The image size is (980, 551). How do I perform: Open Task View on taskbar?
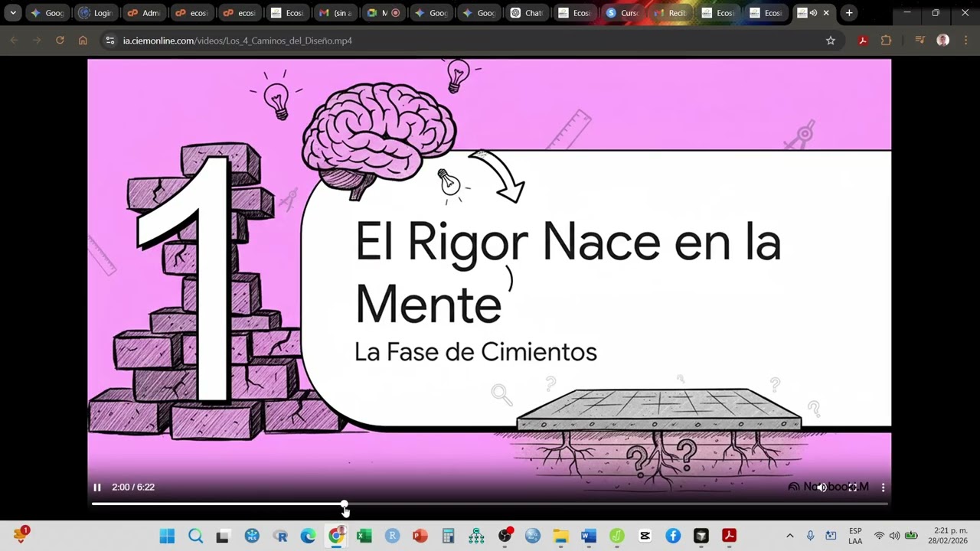(x=223, y=536)
